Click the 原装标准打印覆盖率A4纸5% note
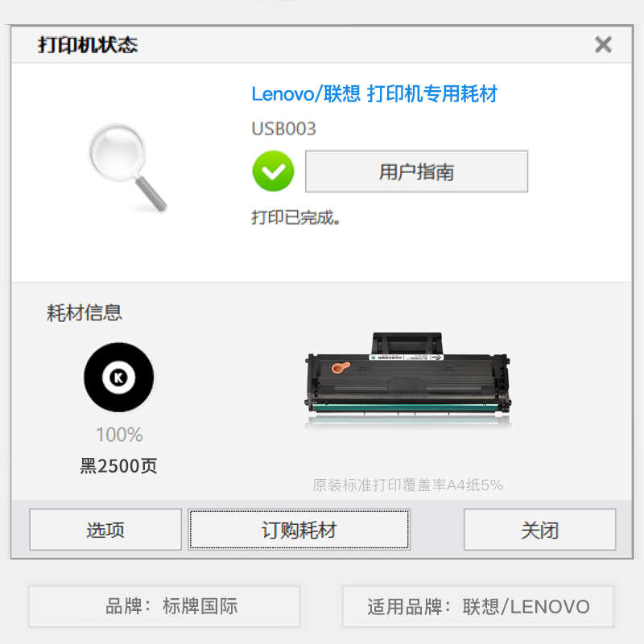Viewport: 644px width, 644px height. coord(407,485)
